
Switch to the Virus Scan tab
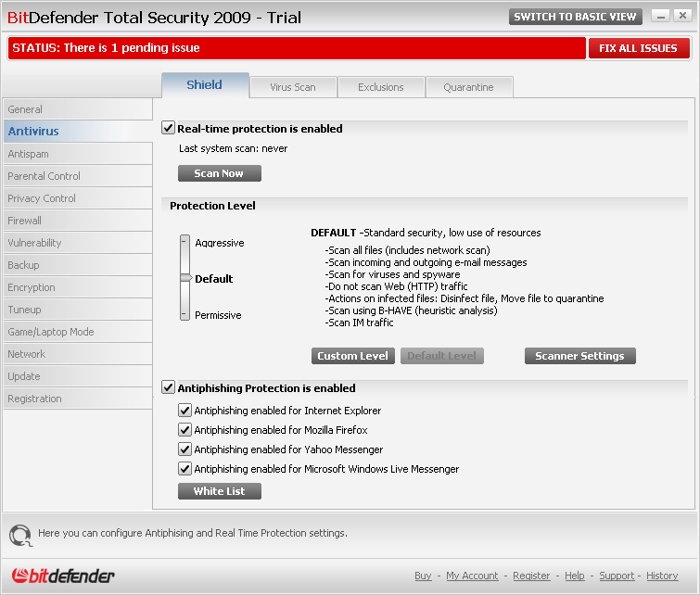[x=293, y=87]
